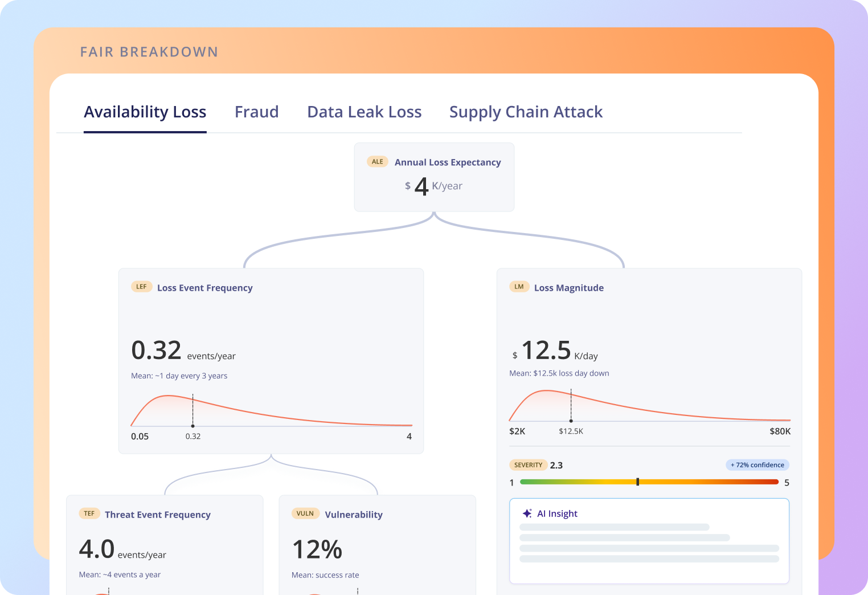Click 'Mean: ~1 day every 3 years' text
Screen dimensions: 868x595
(x=179, y=376)
